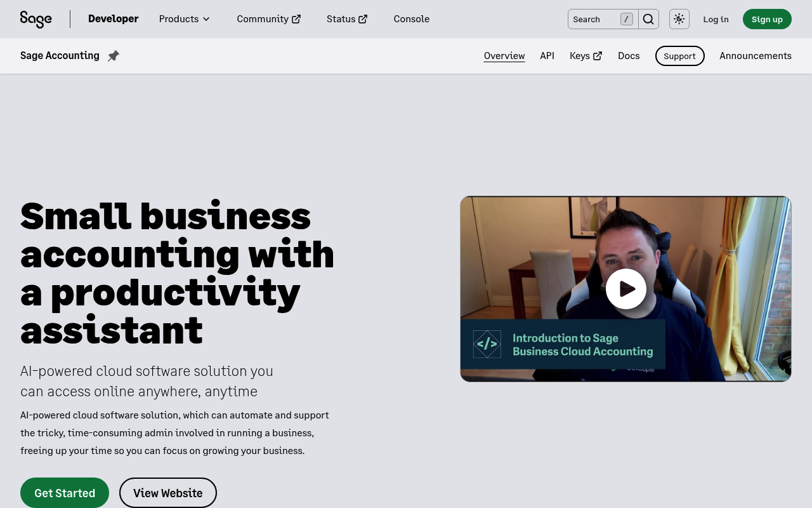Image resolution: width=812 pixels, height=508 pixels.
Task: Click the Log in link
Action: [x=716, y=19]
